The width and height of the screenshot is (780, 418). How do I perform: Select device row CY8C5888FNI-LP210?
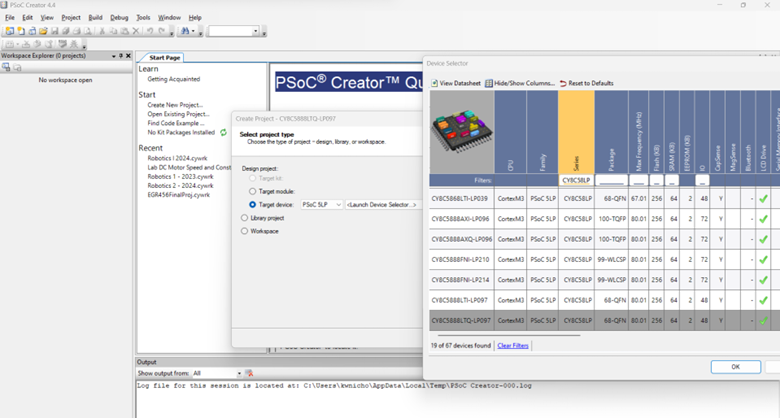click(x=604, y=259)
